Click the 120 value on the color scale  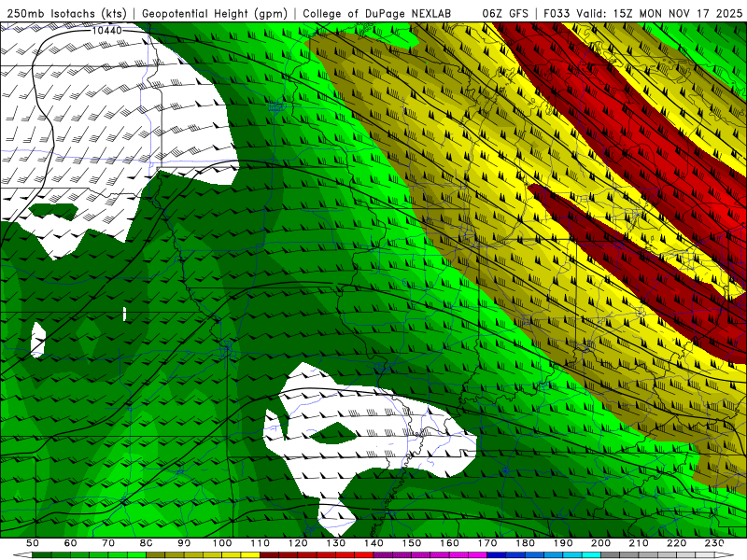tap(298, 543)
